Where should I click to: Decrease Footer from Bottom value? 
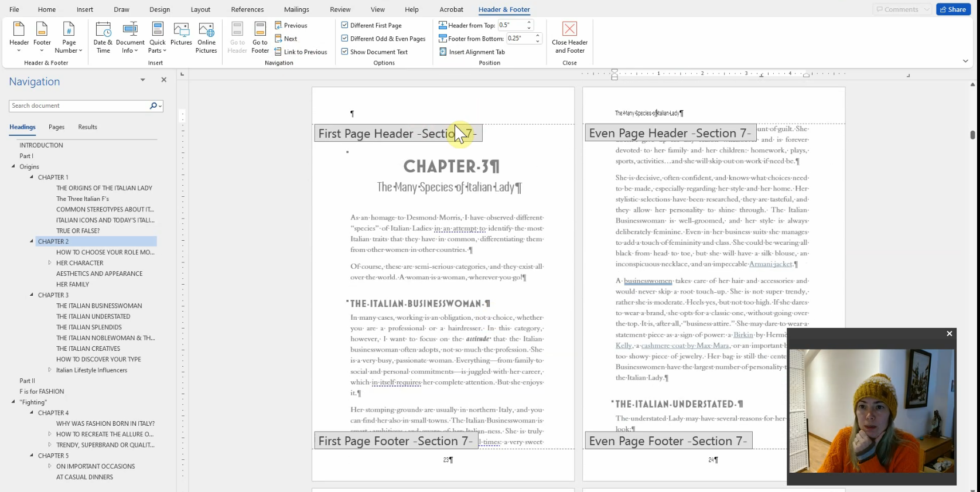538,42
